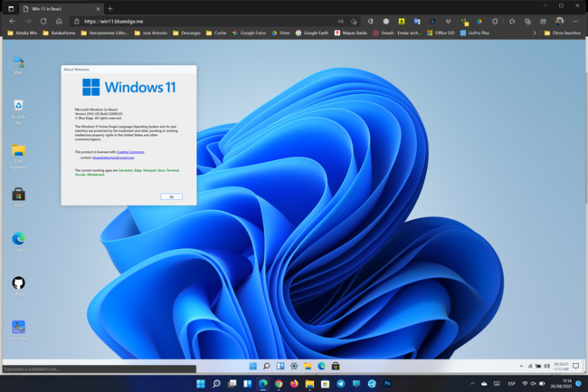Open browser Settings and more menu
The width and height of the screenshot is (588, 392).
575,22
